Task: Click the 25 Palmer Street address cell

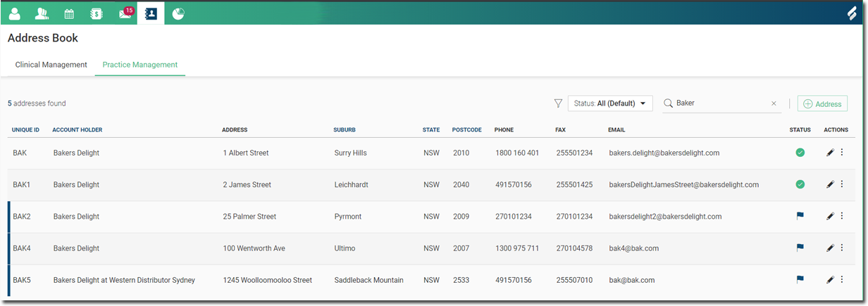Action: pyautogui.click(x=249, y=216)
